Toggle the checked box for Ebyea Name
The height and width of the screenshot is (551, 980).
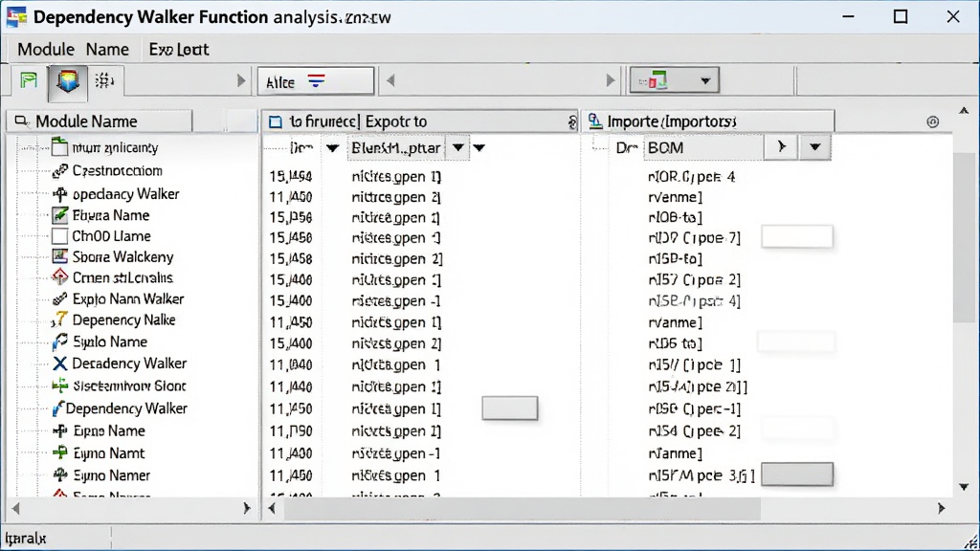click(60, 215)
